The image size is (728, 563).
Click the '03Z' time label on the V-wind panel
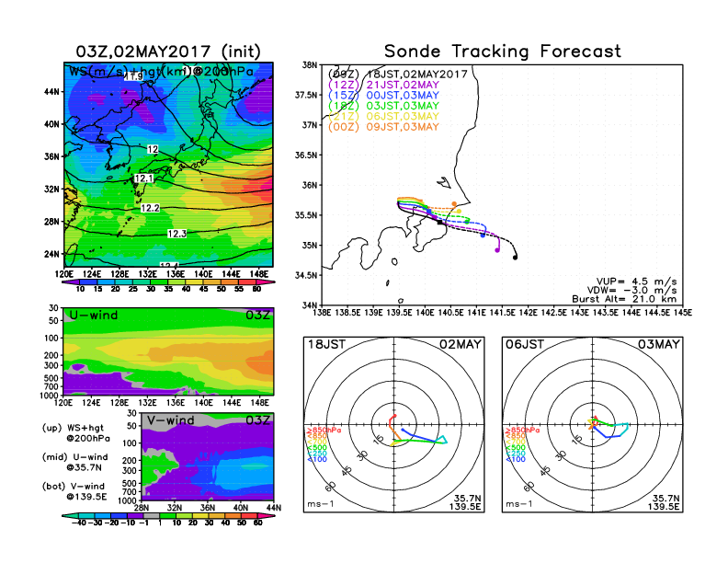point(257,420)
